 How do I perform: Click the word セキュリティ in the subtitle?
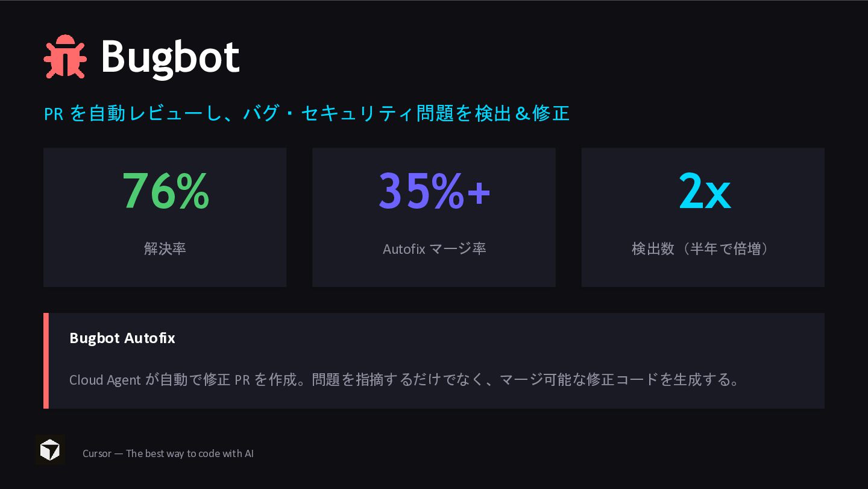coord(358,113)
